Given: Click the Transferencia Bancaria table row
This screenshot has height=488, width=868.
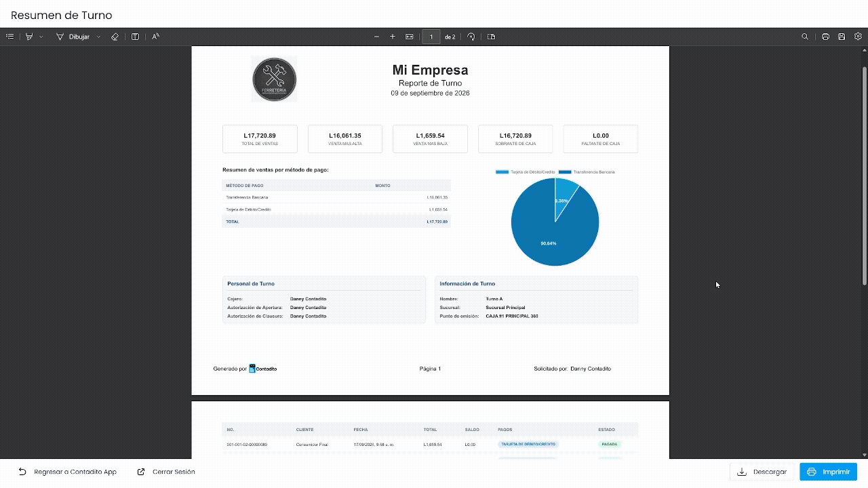Looking at the screenshot, I should pos(336,197).
